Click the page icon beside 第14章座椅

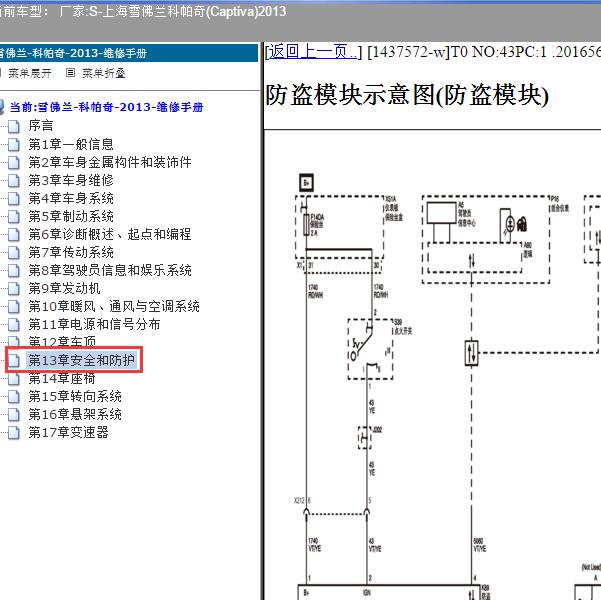click(14, 380)
